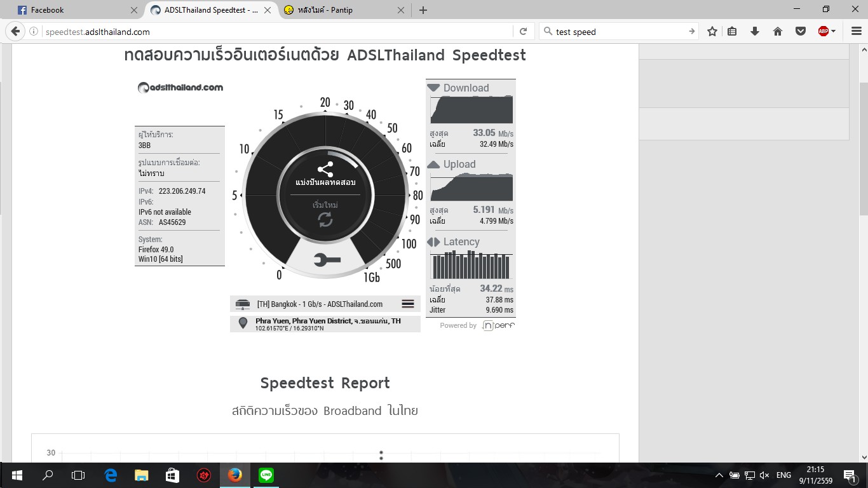Click the 'Speedtest Report' heading
The image size is (868, 488).
click(325, 383)
